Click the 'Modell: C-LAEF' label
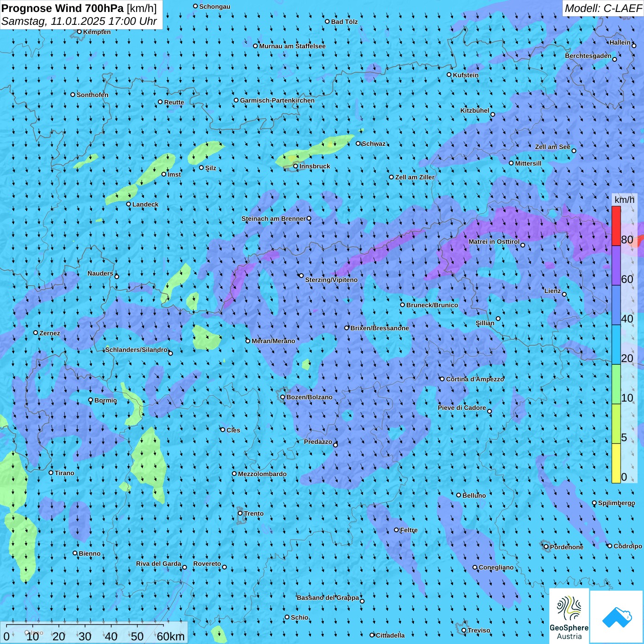The height and width of the screenshot is (644, 644). 603,8
